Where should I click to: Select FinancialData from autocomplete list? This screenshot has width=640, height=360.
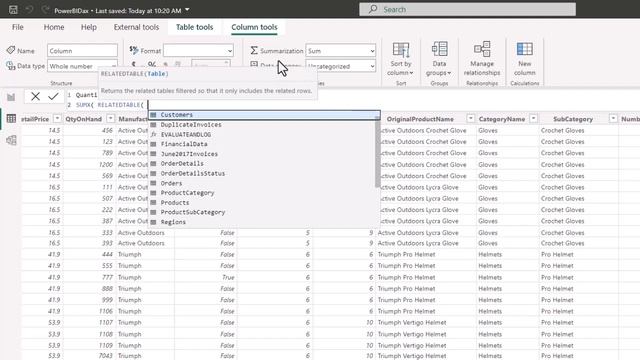pyautogui.click(x=262, y=144)
